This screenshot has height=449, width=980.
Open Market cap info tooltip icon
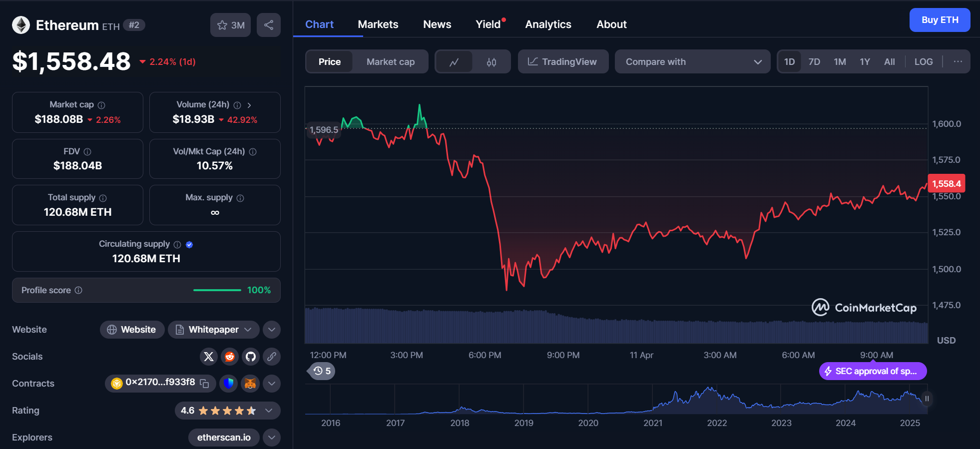101,105
